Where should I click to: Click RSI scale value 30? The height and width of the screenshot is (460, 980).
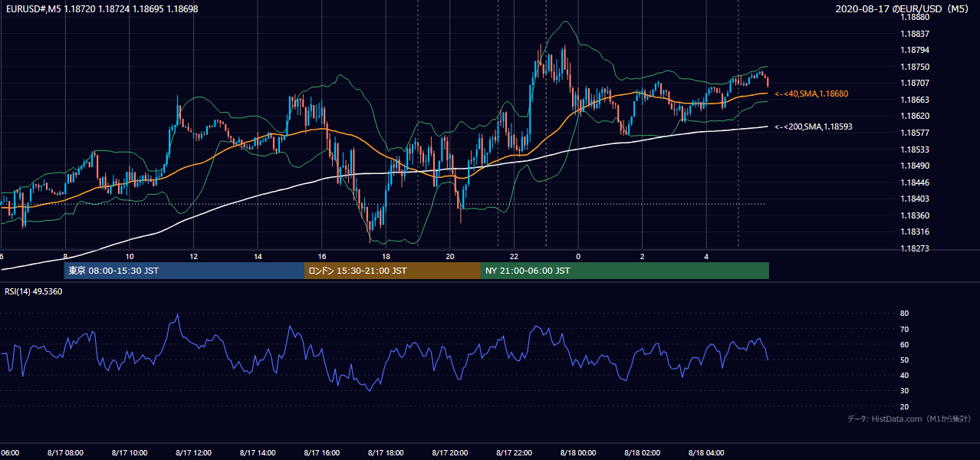pyautogui.click(x=905, y=391)
